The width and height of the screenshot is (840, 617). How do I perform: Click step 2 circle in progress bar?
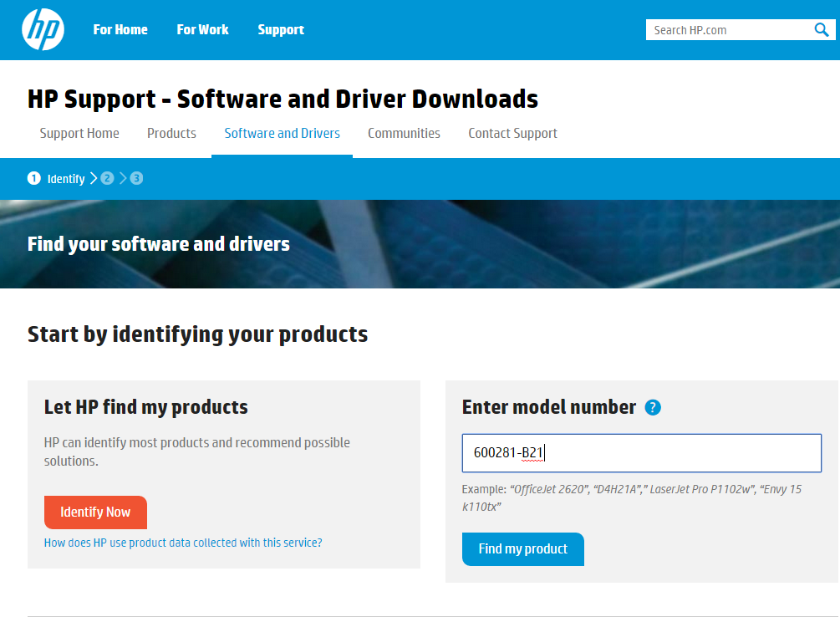[107, 178]
